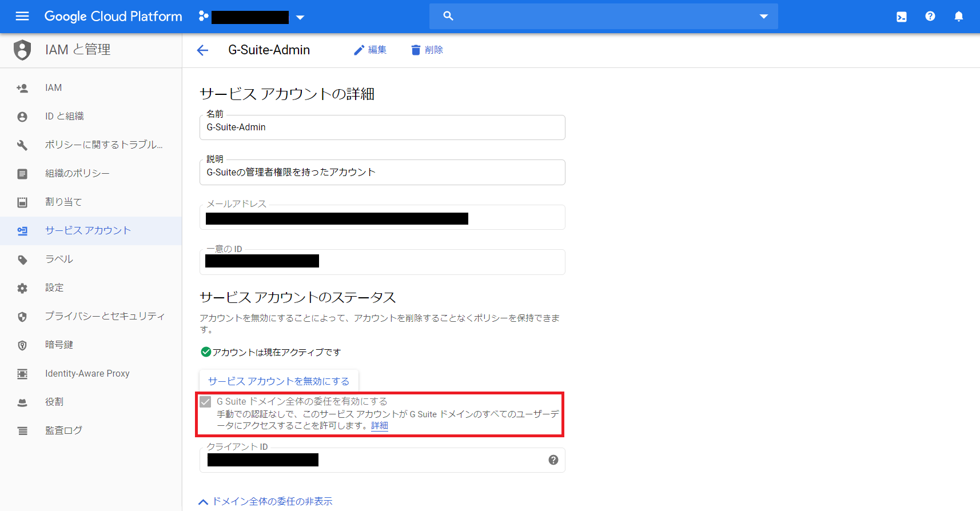Screen dimensions: 980x511
Task: Toggle G Suite ドメイン全体の委任 checkbox
Action: click(x=205, y=402)
